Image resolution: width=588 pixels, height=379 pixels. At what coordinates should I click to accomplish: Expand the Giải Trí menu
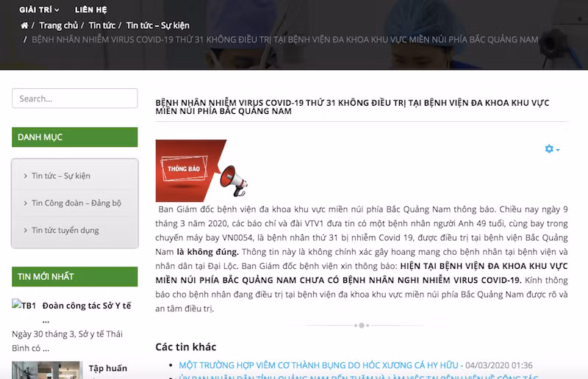[x=39, y=10]
